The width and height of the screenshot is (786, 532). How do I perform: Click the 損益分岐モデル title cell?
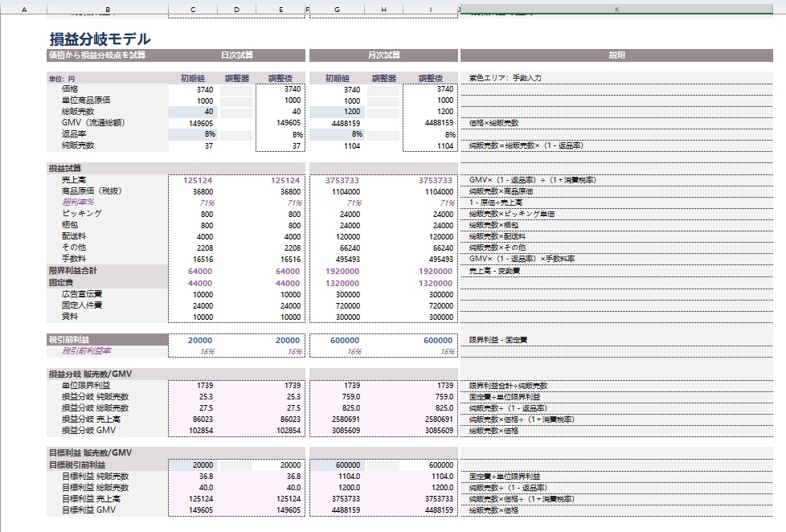[x=100, y=39]
